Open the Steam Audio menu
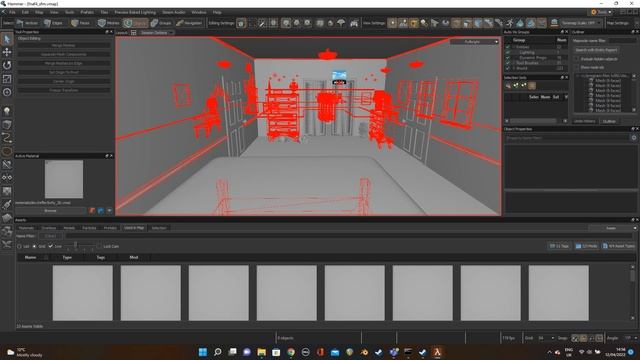The height and width of the screenshot is (360, 640). 174,12
